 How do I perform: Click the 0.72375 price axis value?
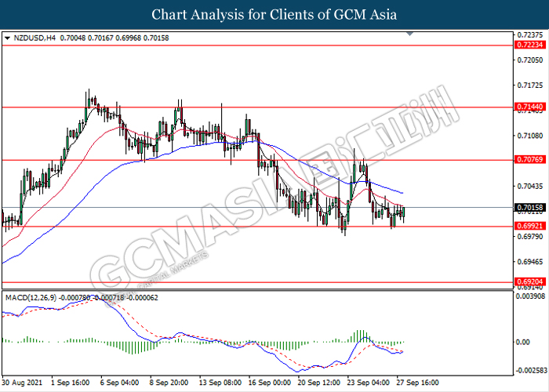point(530,35)
